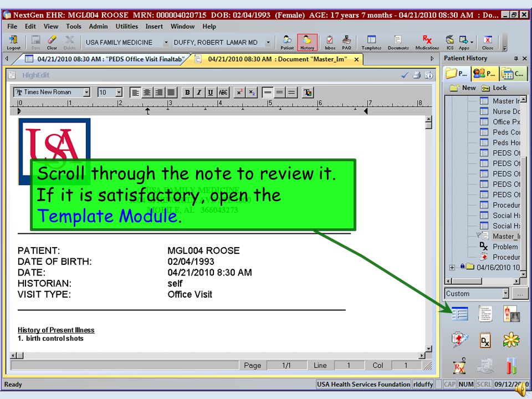
Task: Open the File menu
Action: pos(12,27)
